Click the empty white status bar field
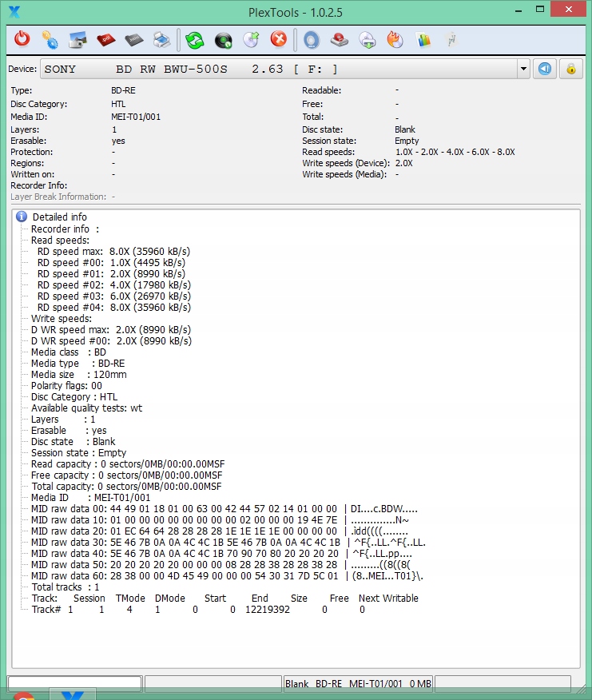592x700 pixels. coord(74,683)
